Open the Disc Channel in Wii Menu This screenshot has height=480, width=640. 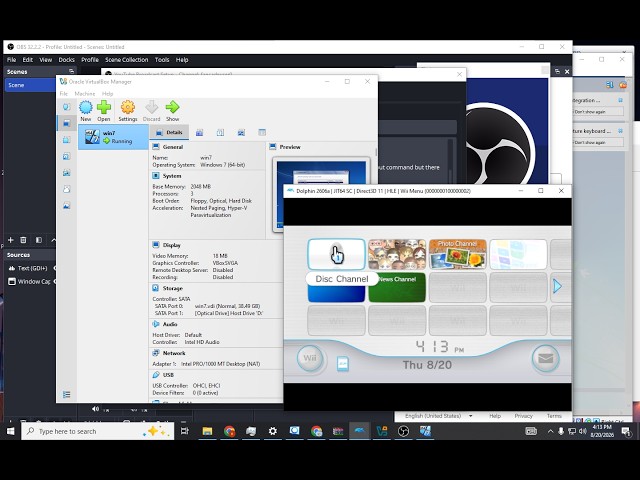[x=336, y=254]
